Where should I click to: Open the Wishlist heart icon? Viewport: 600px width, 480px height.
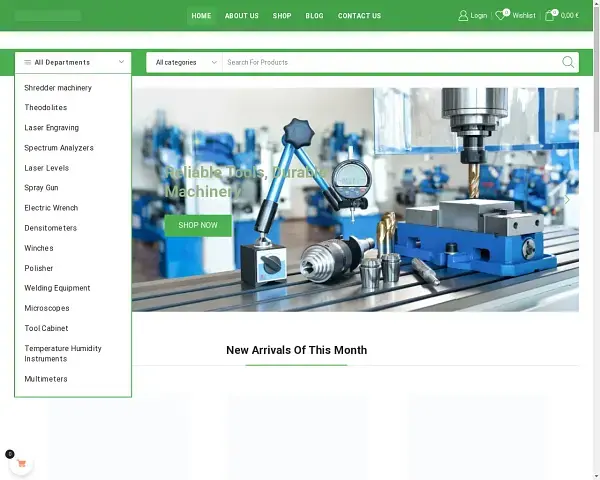pyautogui.click(x=501, y=16)
